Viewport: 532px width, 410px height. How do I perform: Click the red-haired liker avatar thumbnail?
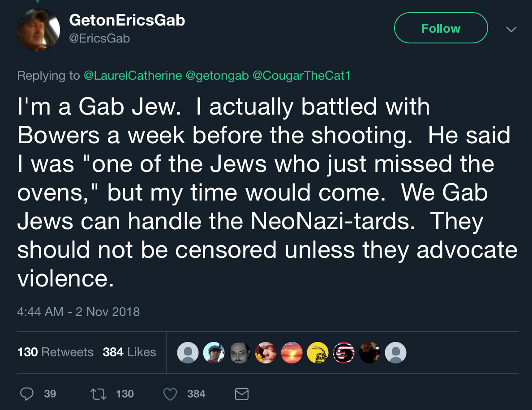(x=266, y=353)
